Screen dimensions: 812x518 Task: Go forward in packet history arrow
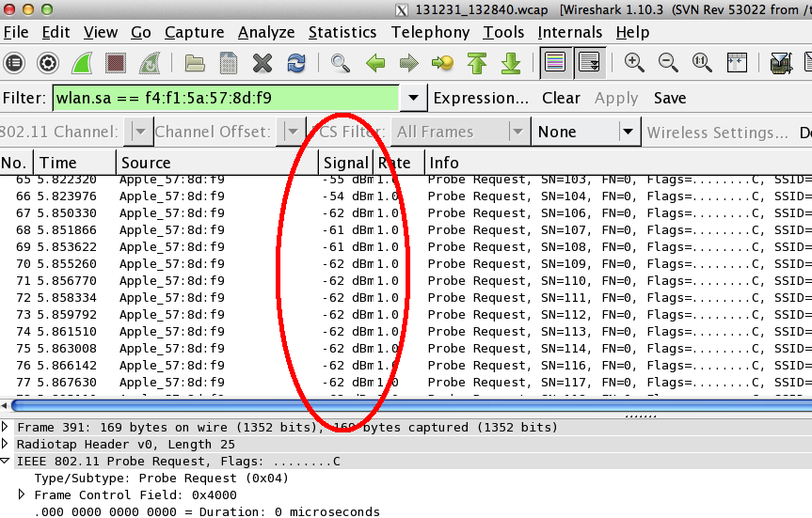click(409, 63)
